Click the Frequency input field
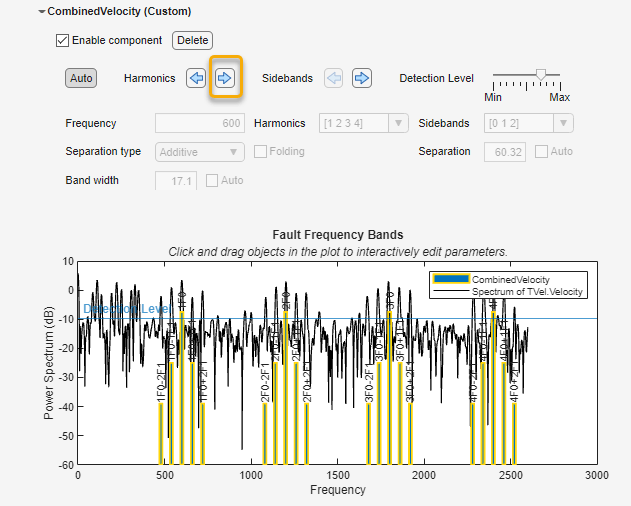631x506 pixels. click(x=200, y=123)
